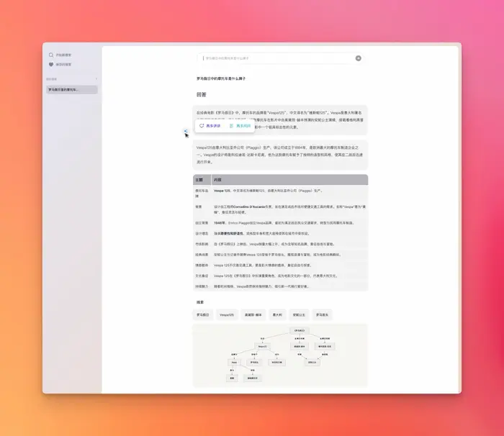The width and height of the screenshot is (504, 436).
Task: Select the 奥黛丽·赫本 clue tag
Action: click(x=253, y=314)
